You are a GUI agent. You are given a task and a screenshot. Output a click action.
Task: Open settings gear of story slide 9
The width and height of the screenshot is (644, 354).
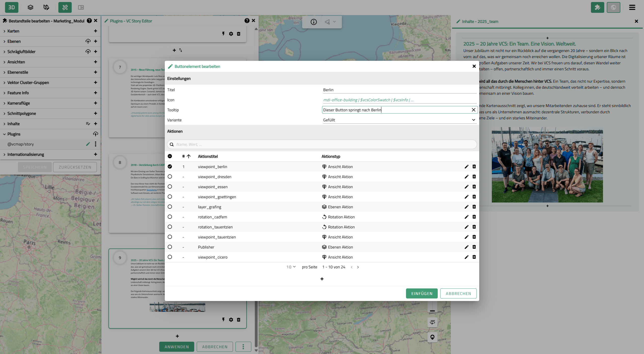tap(231, 320)
